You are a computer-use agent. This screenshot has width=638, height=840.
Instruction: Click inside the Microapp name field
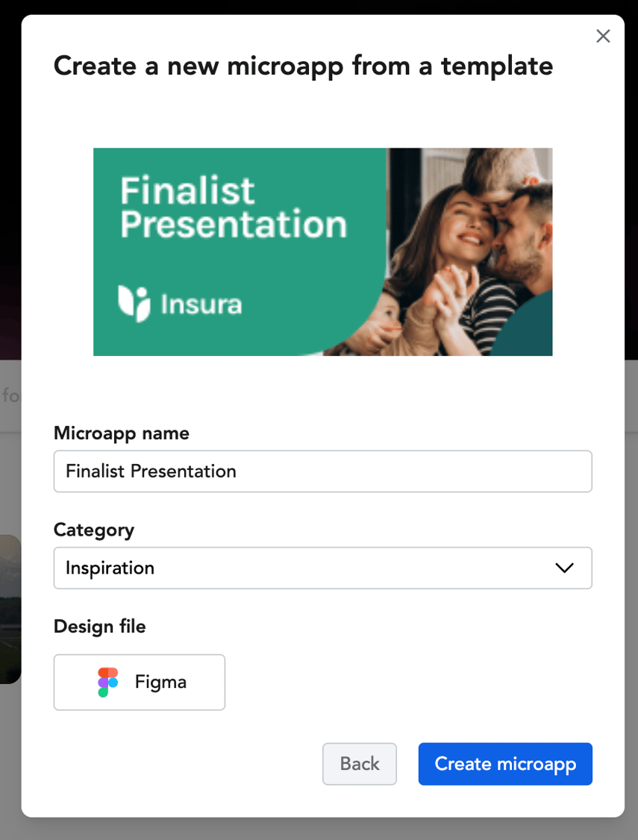point(322,471)
